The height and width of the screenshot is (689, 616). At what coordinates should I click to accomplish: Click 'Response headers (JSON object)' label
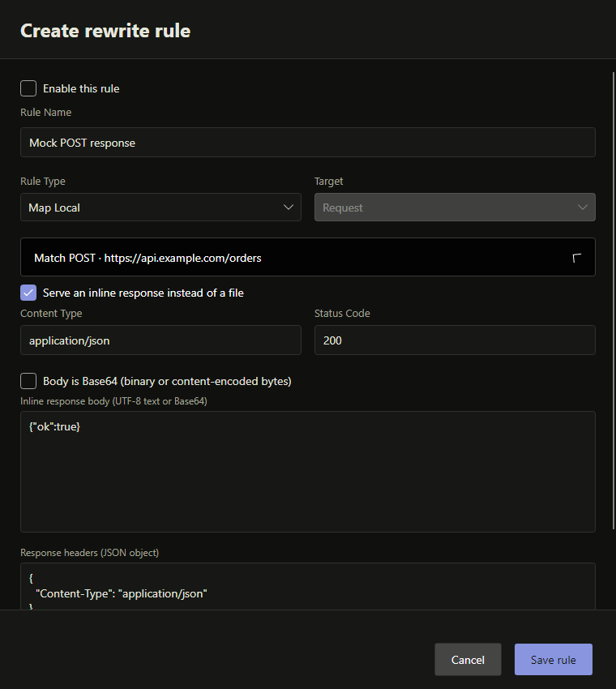coord(90,553)
